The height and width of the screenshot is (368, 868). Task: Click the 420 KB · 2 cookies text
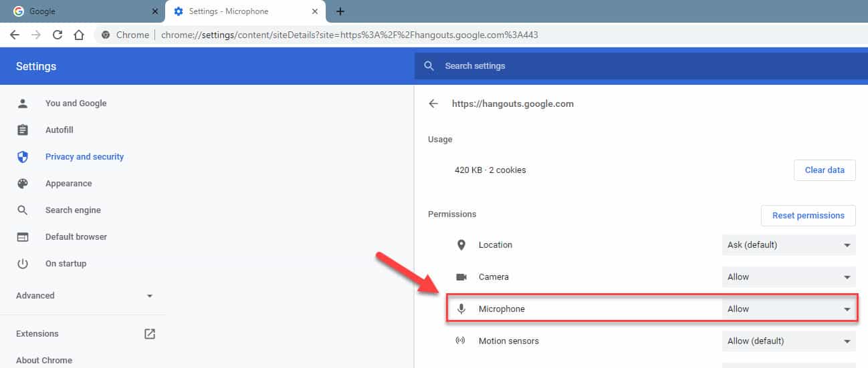(490, 170)
